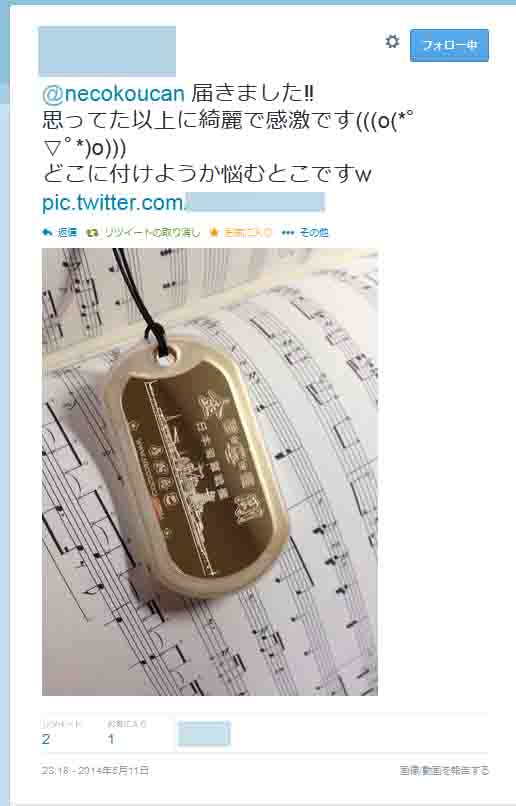The height and width of the screenshot is (806, 516).
Task: Click the three-dots more icon
Action: [288, 233]
